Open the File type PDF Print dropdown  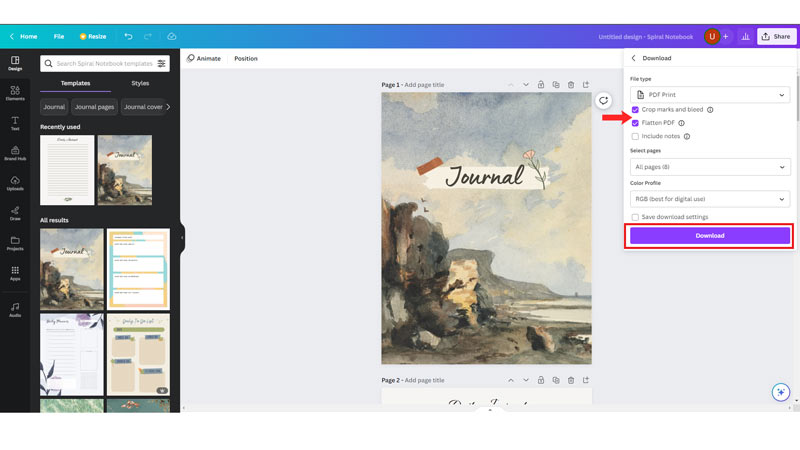(710, 95)
